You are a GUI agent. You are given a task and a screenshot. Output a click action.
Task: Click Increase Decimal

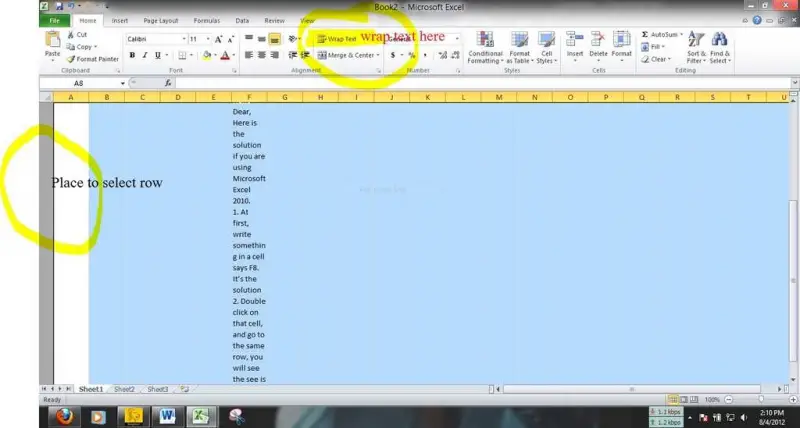pyautogui.click(x=443, y=55)
